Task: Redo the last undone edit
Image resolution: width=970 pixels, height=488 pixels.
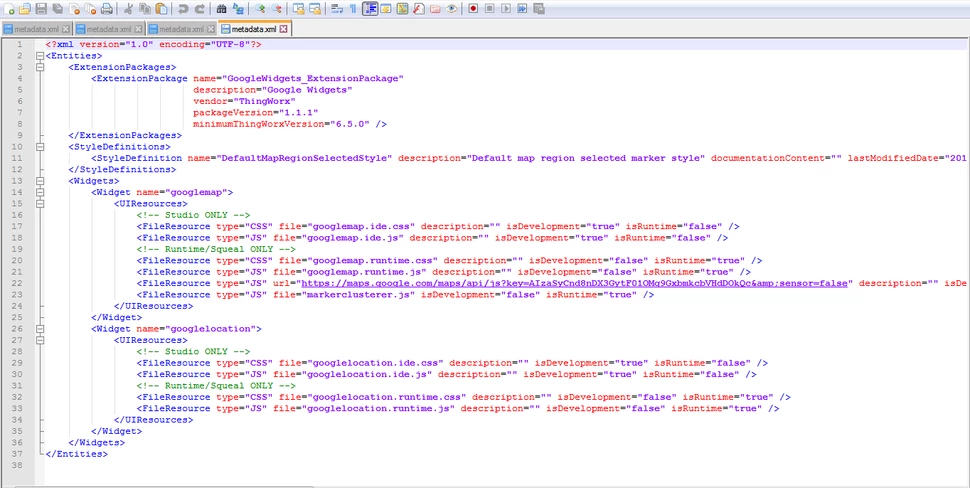Action: pyautogui.click(x=200, y=9)
